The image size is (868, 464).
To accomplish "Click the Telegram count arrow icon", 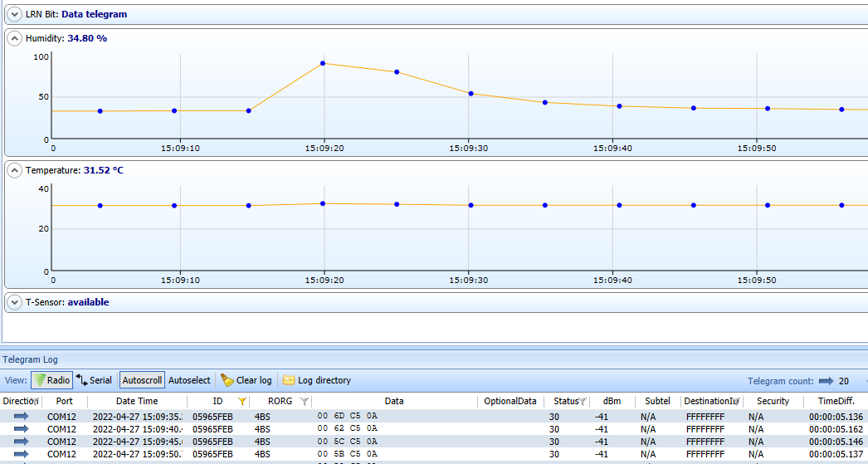I will tap(826, 381).
